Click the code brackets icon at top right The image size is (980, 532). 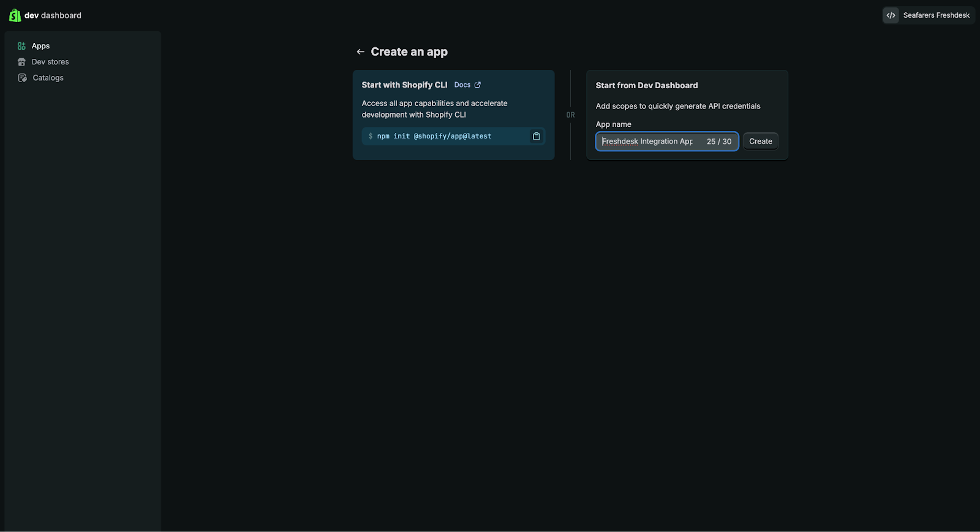(891, 15)
